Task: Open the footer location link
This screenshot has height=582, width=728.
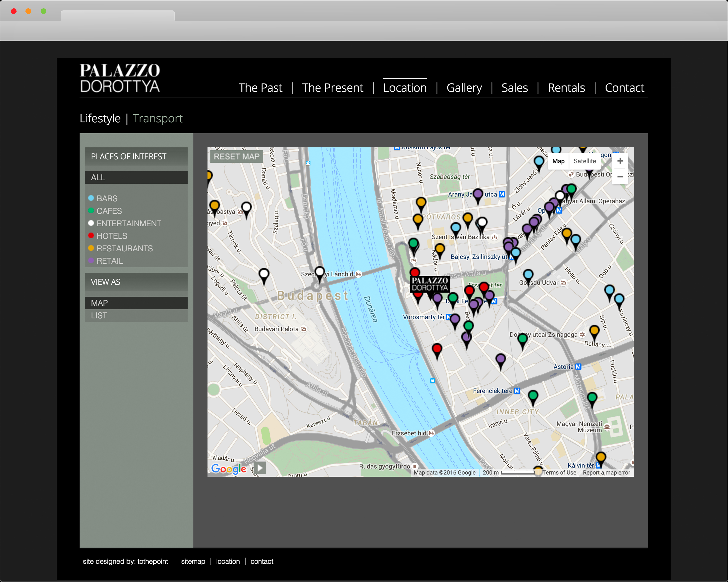Action: click(x=228, y=561)
